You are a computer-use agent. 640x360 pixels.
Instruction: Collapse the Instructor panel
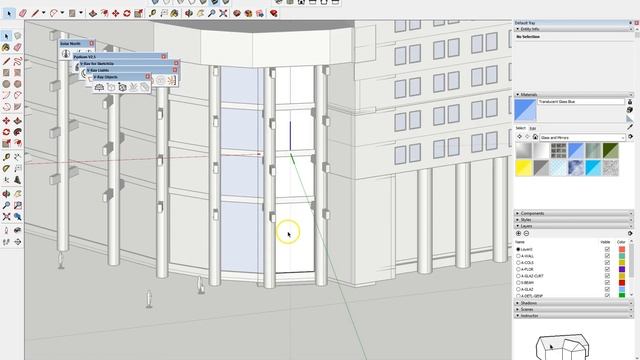pyautogui.click(x=518, y=316)
